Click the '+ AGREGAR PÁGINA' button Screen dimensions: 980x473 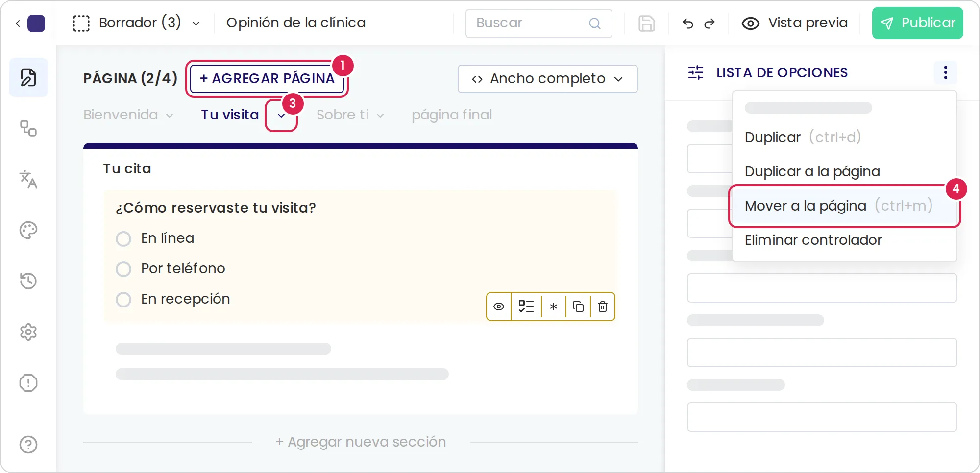point(267,78)
